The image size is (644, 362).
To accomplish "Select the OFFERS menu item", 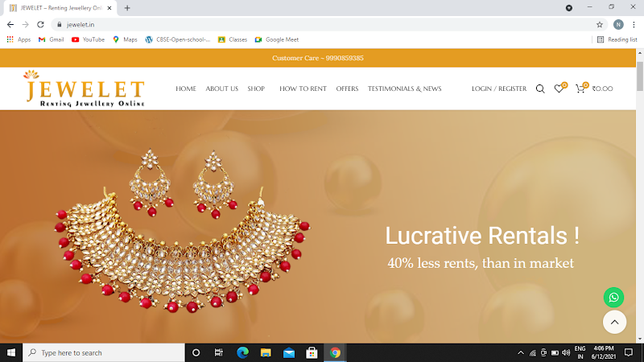I will point(347,89).
